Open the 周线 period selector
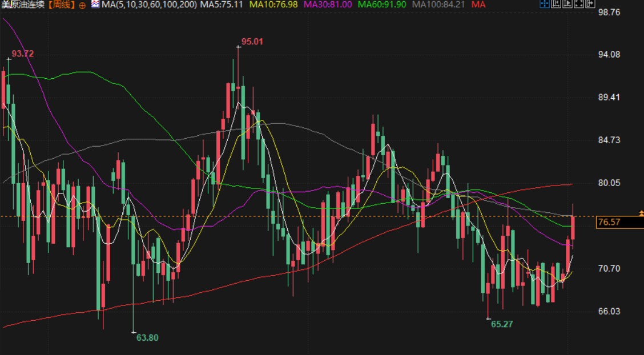 coord(61,5)
